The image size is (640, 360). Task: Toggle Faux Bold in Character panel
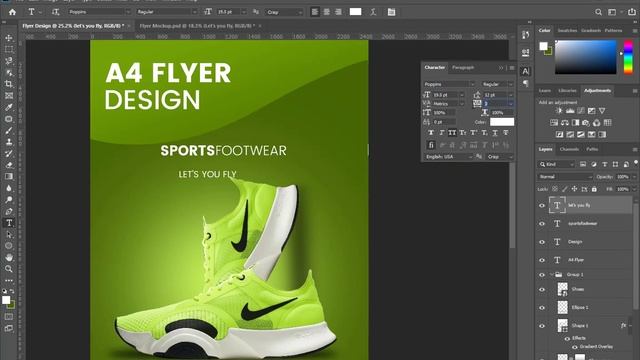click(431, 133)
